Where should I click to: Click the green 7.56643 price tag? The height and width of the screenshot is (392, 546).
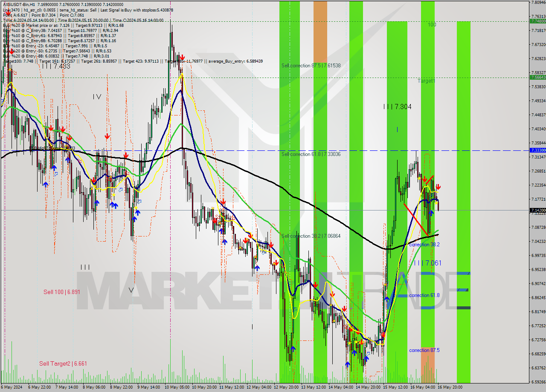pyautogui.click(x=537, y=77)
